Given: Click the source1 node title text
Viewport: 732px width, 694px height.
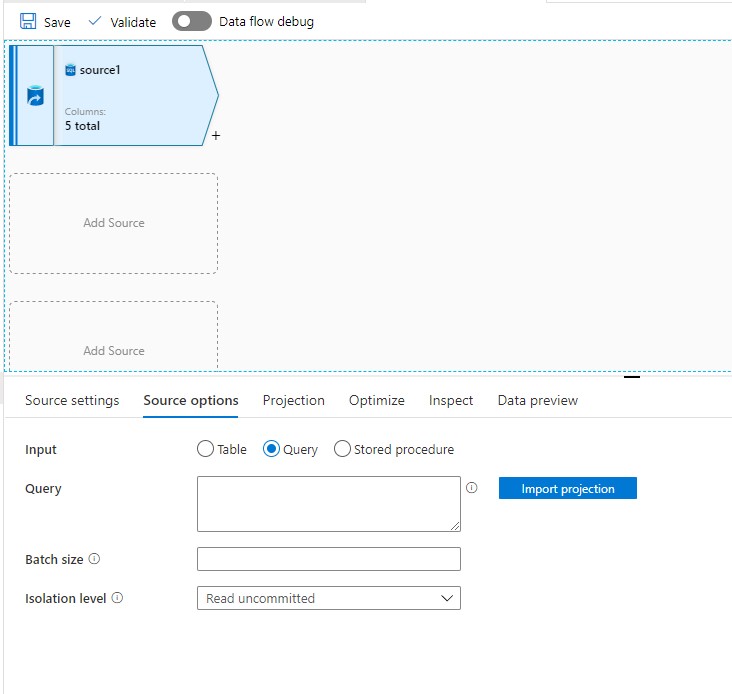Looking at the screenshot, I should click(x=100, y=70).
